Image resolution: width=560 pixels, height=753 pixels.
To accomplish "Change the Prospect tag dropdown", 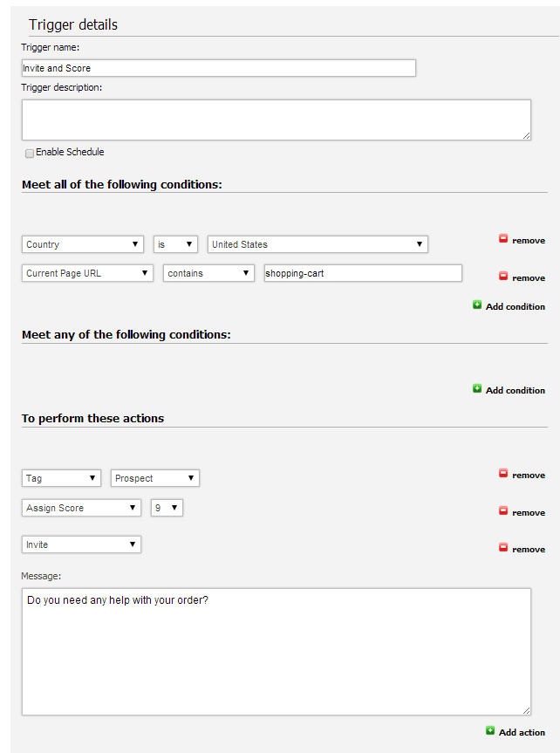I will 154,478.
